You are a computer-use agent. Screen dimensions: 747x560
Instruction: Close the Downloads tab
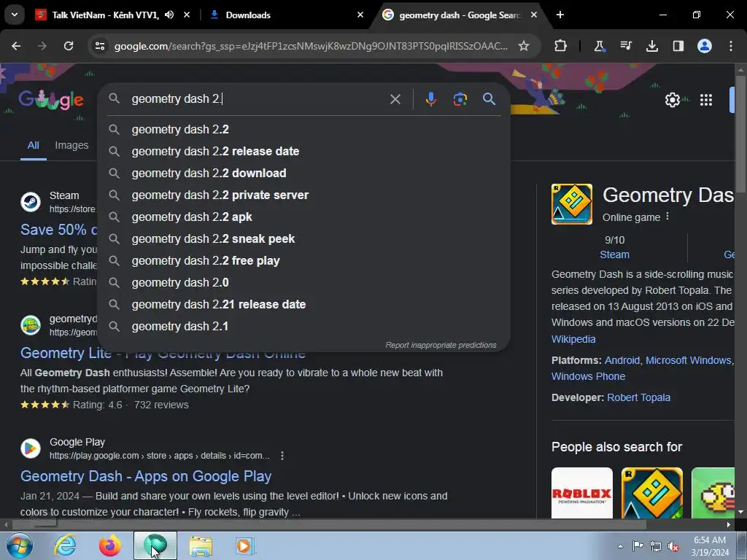[360, 15]
